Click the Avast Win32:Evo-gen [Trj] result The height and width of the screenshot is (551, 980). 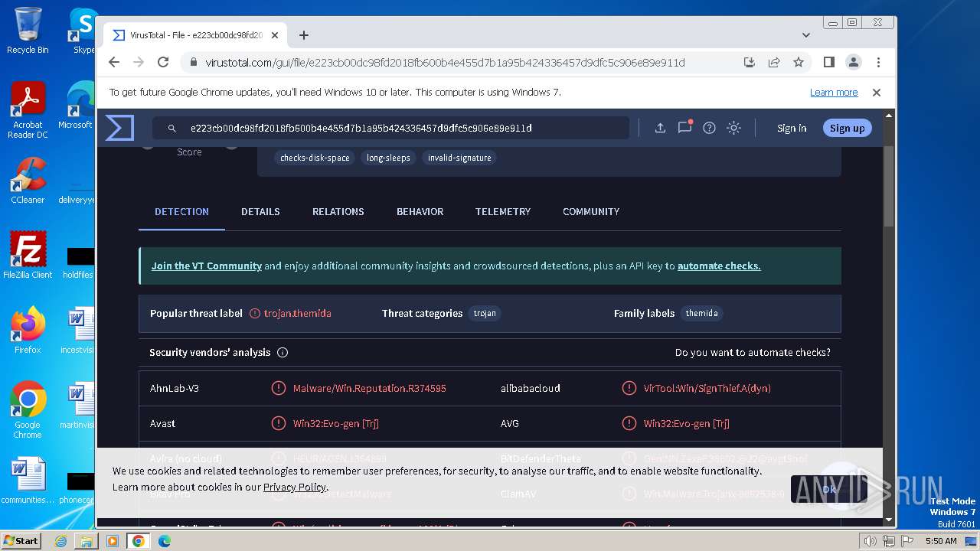[x=336, y=424]
